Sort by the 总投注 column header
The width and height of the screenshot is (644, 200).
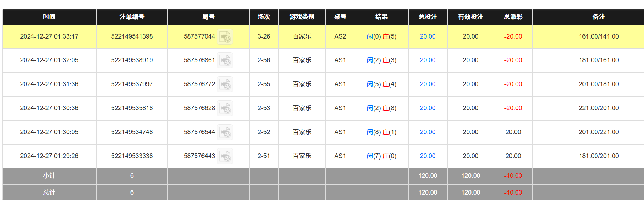[x=428, y=17]
